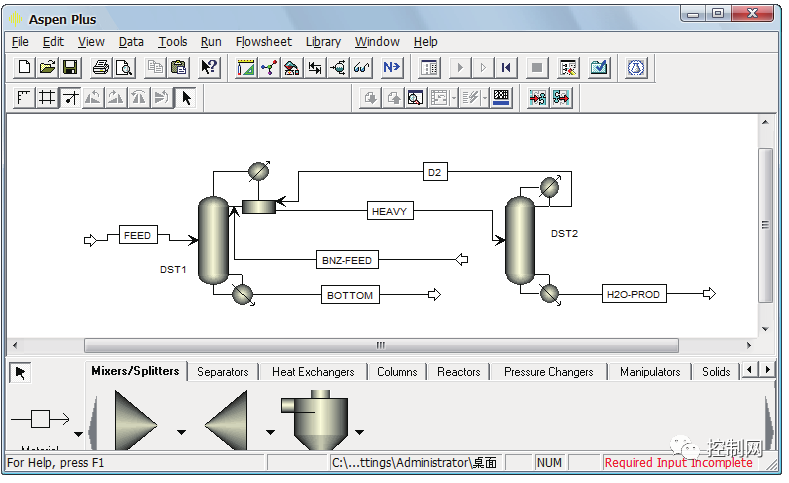The image size is (789, 483).
Task: Click the Mixer triangle block icon
Action: coord(136,422)
